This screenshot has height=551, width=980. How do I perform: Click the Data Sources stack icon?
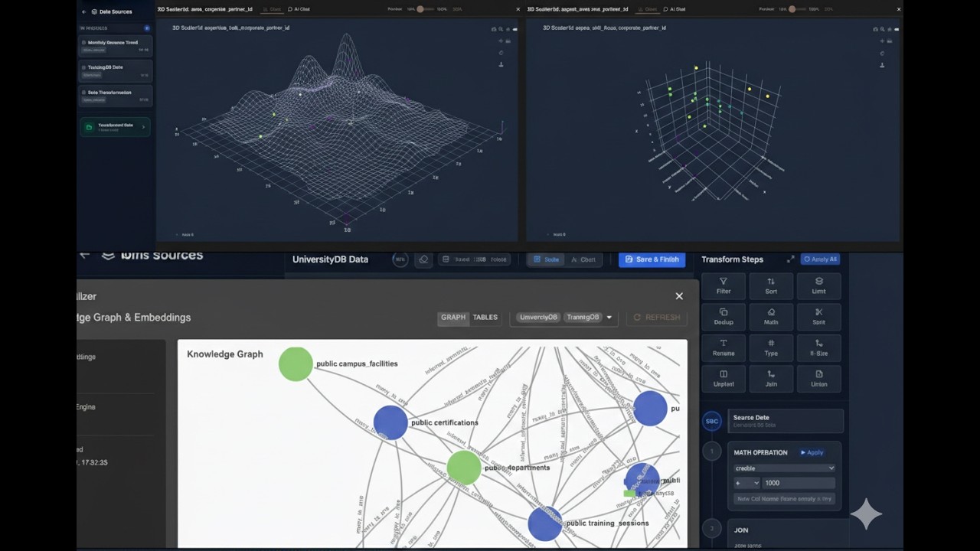pyautogui.click(x=94, y=11)
